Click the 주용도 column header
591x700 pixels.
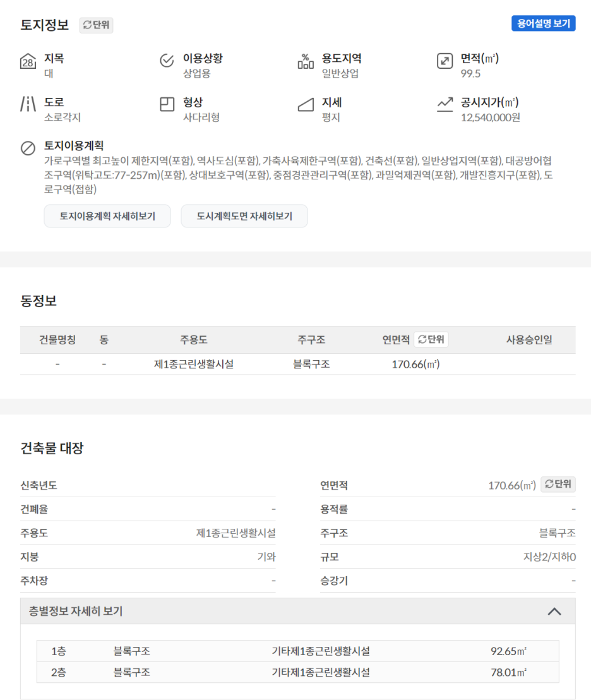tap(194, 340)
